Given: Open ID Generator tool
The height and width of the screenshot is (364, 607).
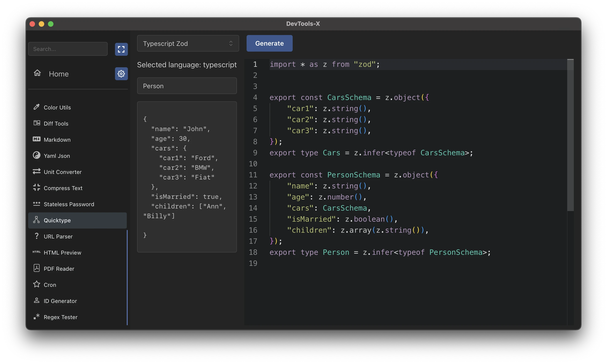Looking at the screenshot, I should click(x=60, y=301).
